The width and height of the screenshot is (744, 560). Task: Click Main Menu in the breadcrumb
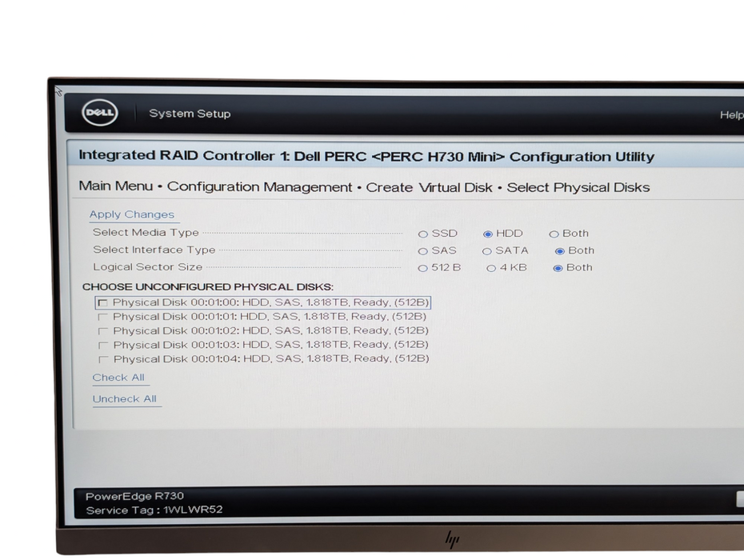[116, 186]
